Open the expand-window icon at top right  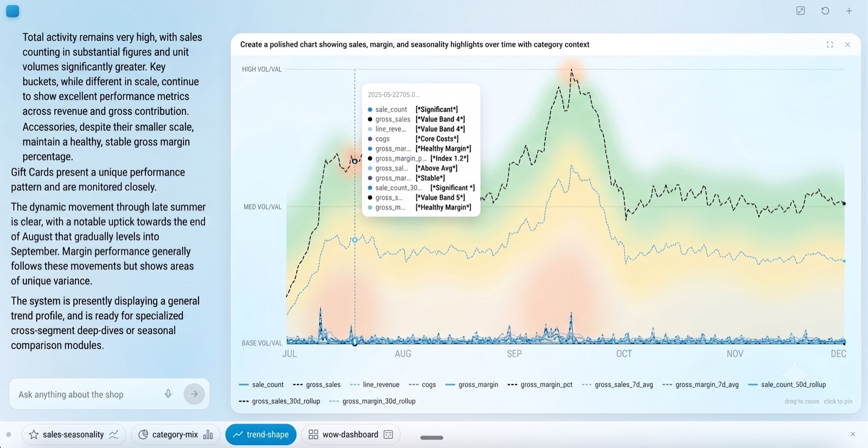click(801, 11)
